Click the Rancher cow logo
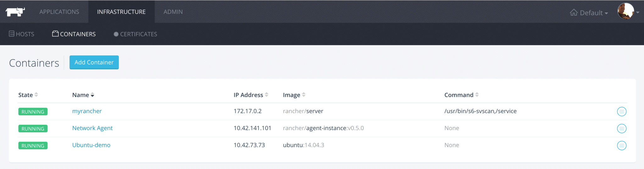This screenshot has height=169, width=644. [15, 12]
